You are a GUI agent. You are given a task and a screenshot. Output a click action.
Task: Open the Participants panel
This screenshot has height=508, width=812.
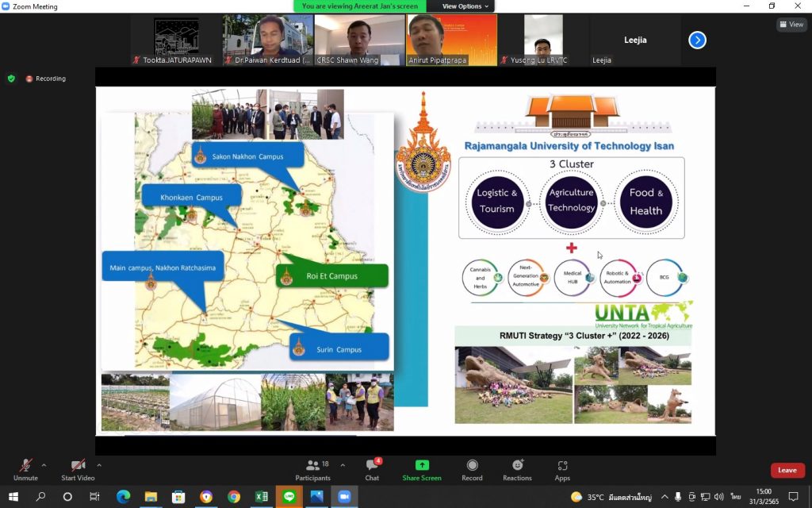tap(313, 469)
